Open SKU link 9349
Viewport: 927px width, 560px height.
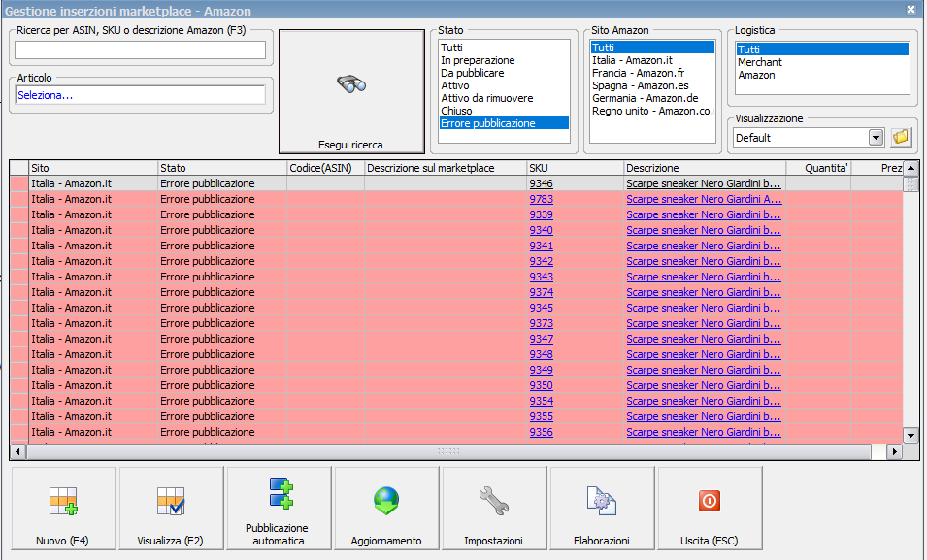tap(541, 370)
